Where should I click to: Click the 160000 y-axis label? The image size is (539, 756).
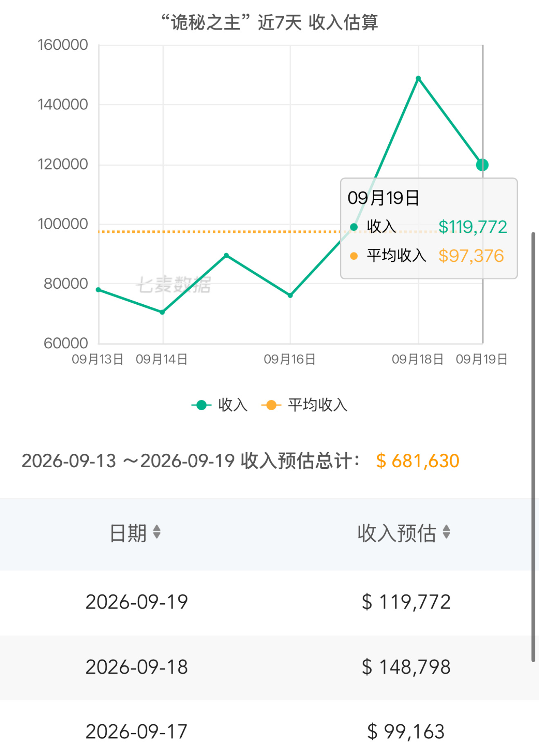63,45
